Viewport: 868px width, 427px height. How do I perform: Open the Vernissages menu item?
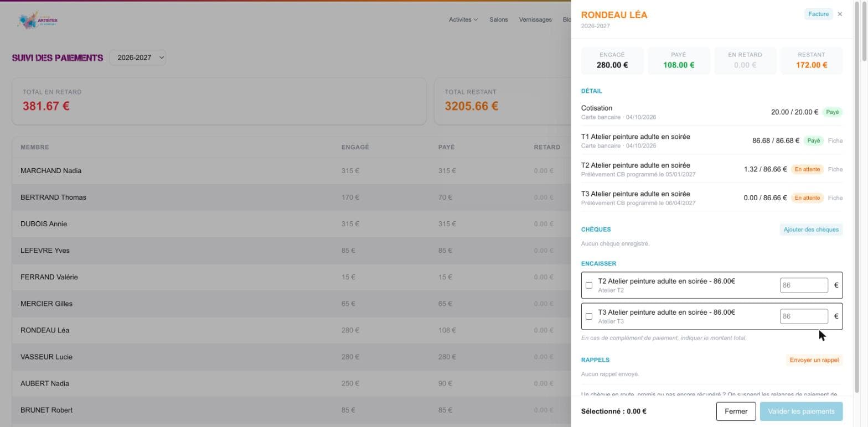[x=535, y=19]
